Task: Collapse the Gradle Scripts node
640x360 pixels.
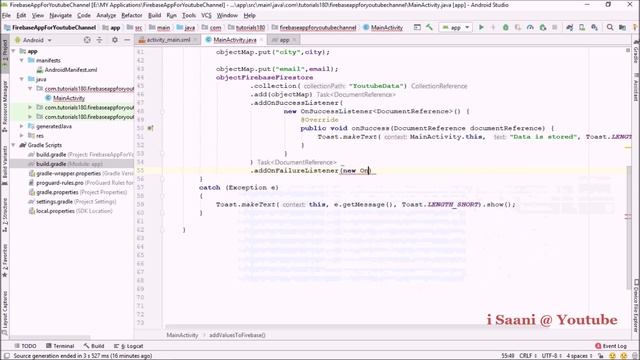Action: (14, 145)
